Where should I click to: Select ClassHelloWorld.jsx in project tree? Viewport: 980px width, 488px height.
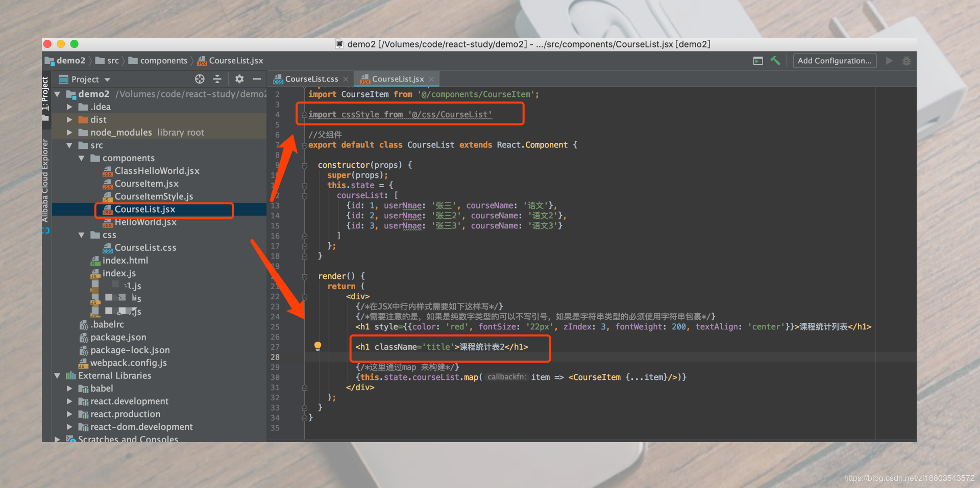[157, 171]
